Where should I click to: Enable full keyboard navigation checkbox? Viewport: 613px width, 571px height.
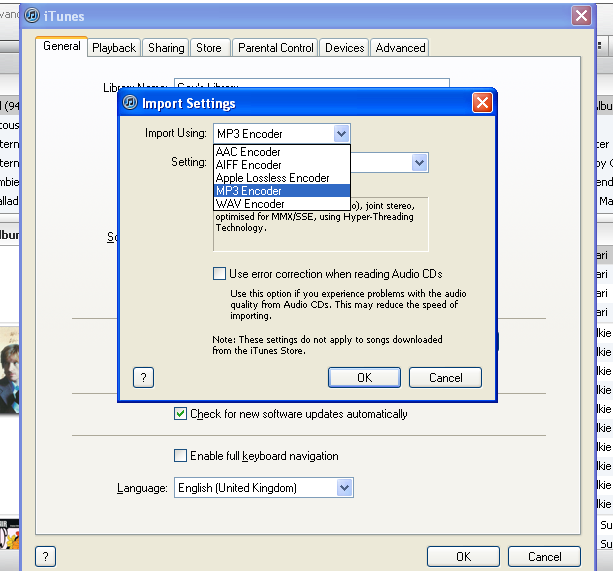[180, 455]
